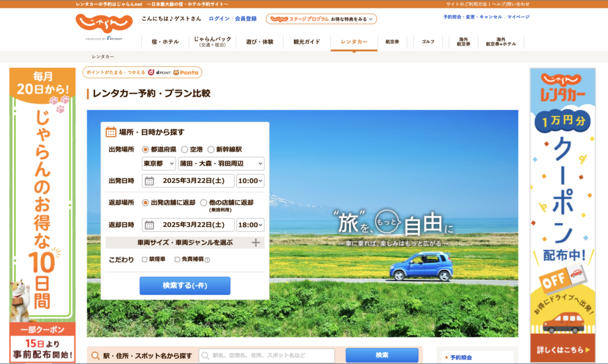Choose 出発店舗に返却 return option
The height and width of the screenshot is (364, 608).
tap(145, 202)
